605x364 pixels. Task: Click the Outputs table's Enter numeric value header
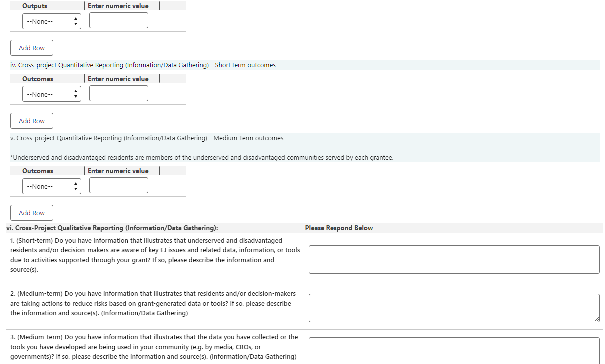[x=118, y=6]
